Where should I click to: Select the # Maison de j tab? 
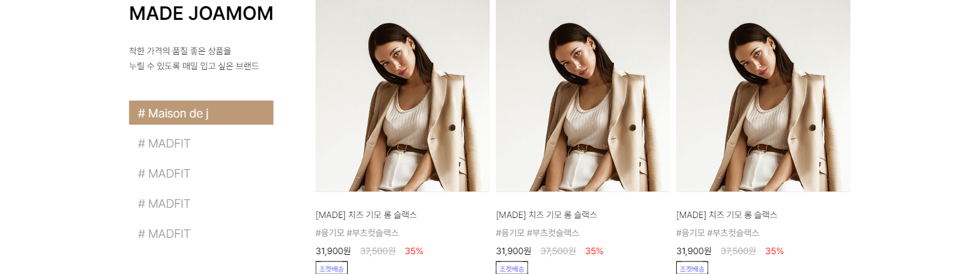tap(201, 113)
